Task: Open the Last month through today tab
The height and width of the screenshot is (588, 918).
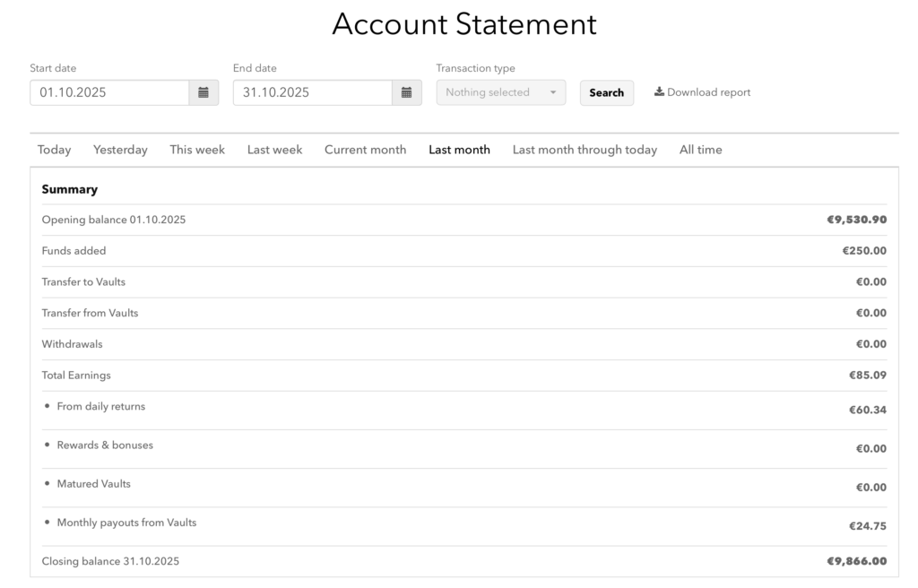Action: pos(585,150)
